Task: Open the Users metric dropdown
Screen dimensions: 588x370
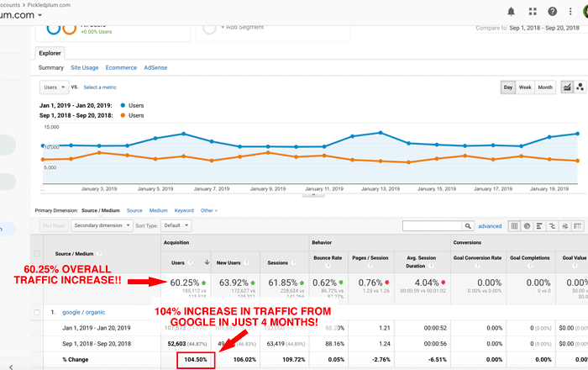Action: 55,87
